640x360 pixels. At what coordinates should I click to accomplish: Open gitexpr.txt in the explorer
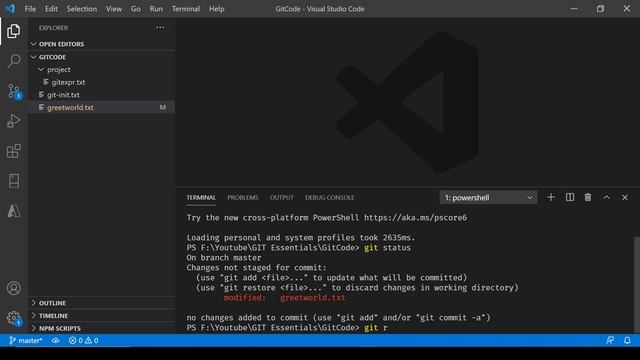(x=102, y=82)
